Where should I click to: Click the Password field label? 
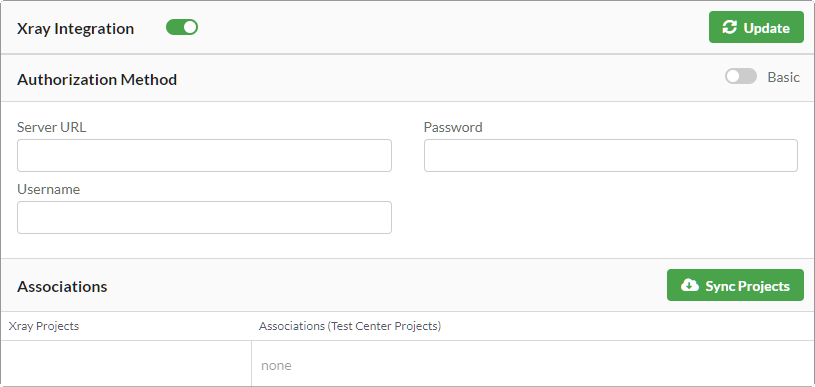click(453, 127)
